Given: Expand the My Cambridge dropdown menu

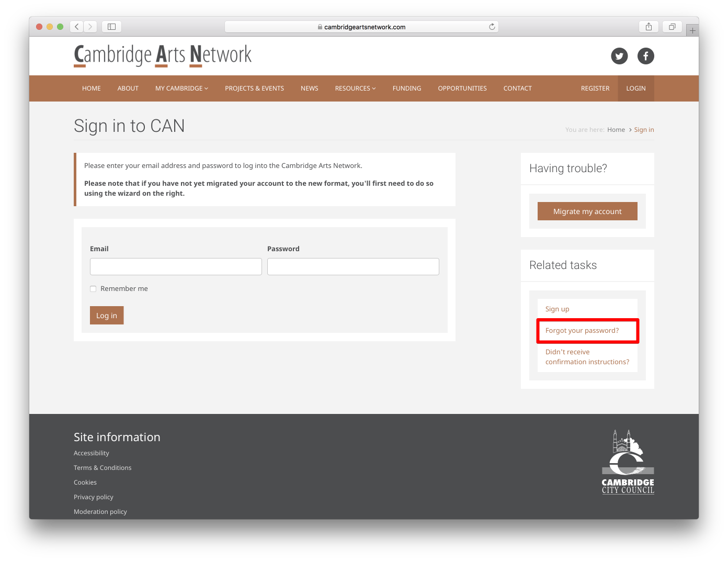Looking at the screenshot, I should pyautogui.click(x=181, y=88).
